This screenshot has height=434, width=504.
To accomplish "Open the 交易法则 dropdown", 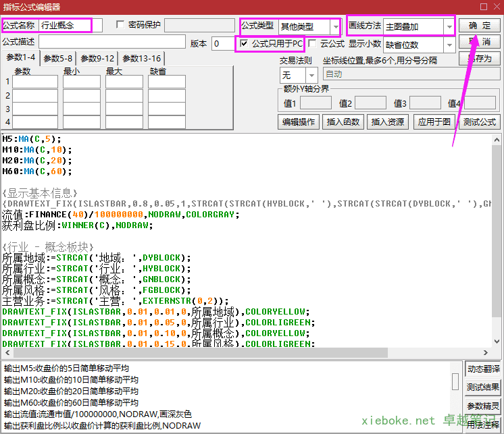I will point(311,75).
